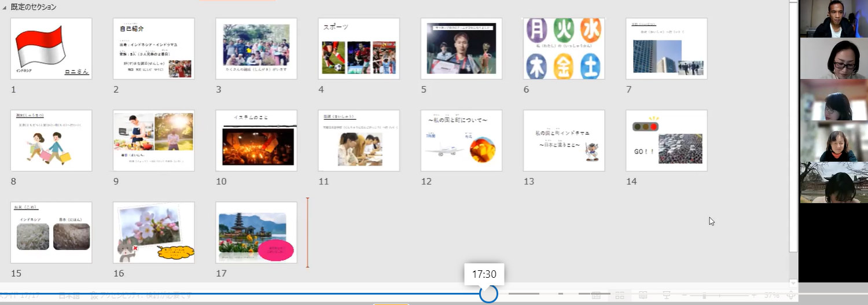Click the fit slide to window icon
Image resolution: width=868 pixels, height=305 pixels.
click(791, 295)
